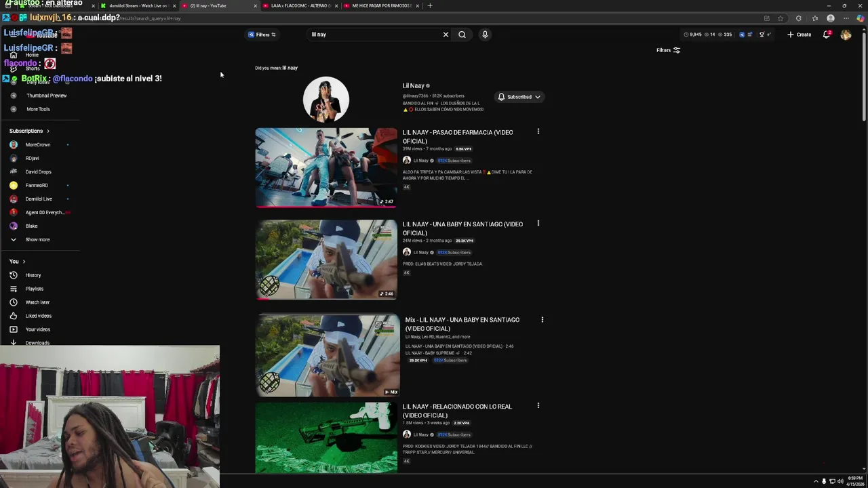This screenshot has height=488, width=868.
Task: Click the Create button
Action: [x=800, y=35]
